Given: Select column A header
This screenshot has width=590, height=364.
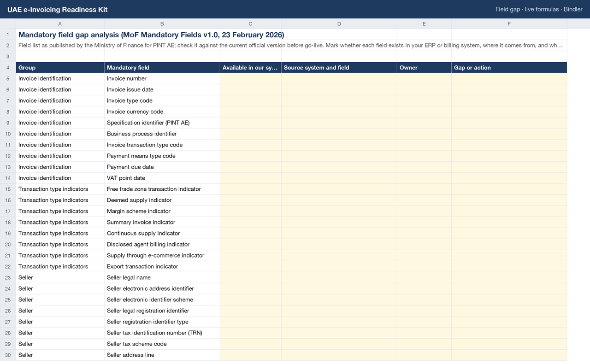Looking at the screenshot, I should point(60,23).
